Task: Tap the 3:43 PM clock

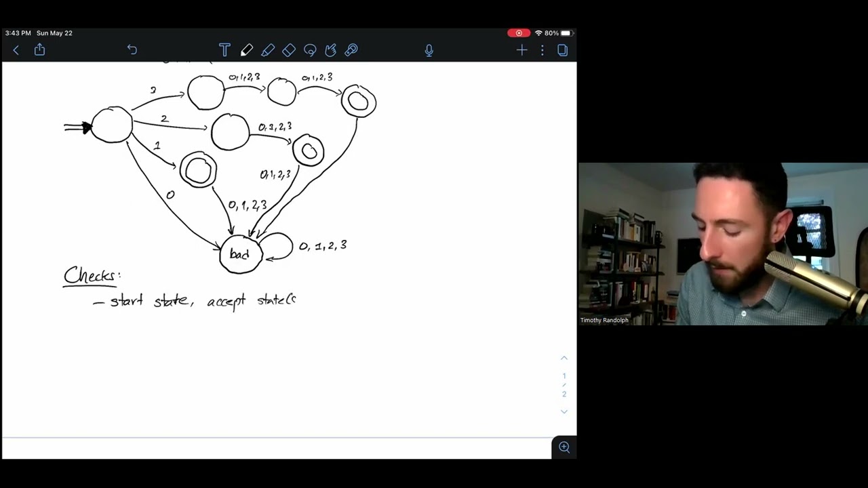Action: 18,33
